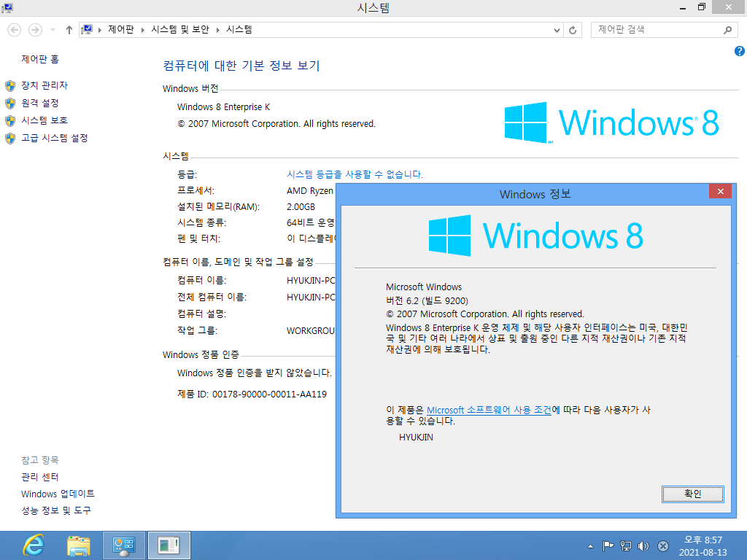The width and height of the screenshot is (747, 560).
Task: Click the shield icon beside 장치 관리자
Action: pos(10,86)
